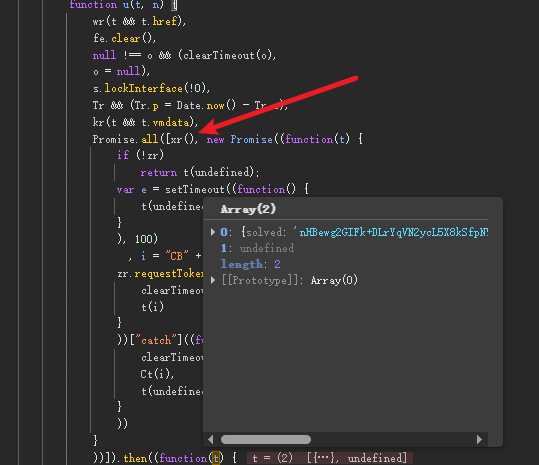Viewport: 539px width, 465px height.
Task: Click the horizontal scrollbar thumb in popup
Action: click(266, 440)
